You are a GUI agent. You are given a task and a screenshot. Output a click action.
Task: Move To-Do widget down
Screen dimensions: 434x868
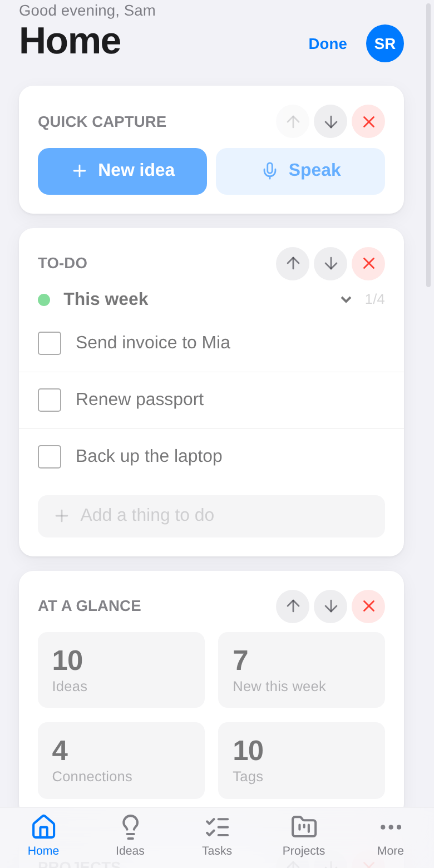(331, 264)
